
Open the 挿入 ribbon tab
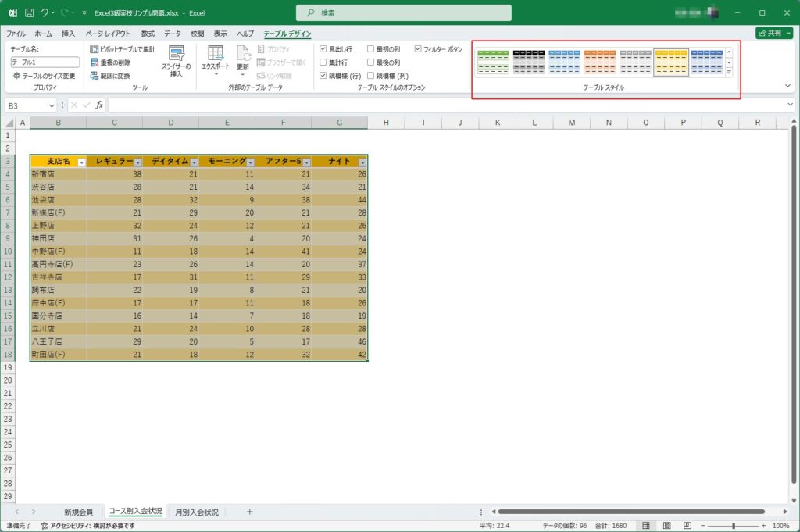tap(68, 34)
